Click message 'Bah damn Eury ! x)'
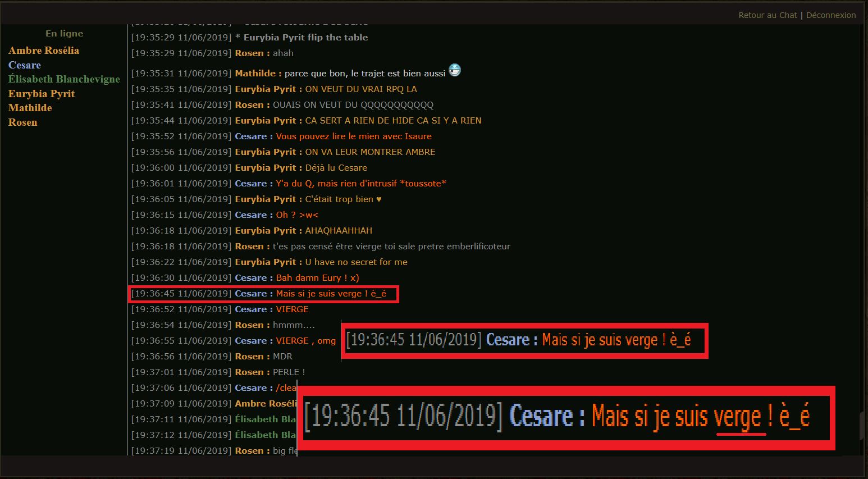The width and height of the screenshot is (868, 479). (318, 278)
